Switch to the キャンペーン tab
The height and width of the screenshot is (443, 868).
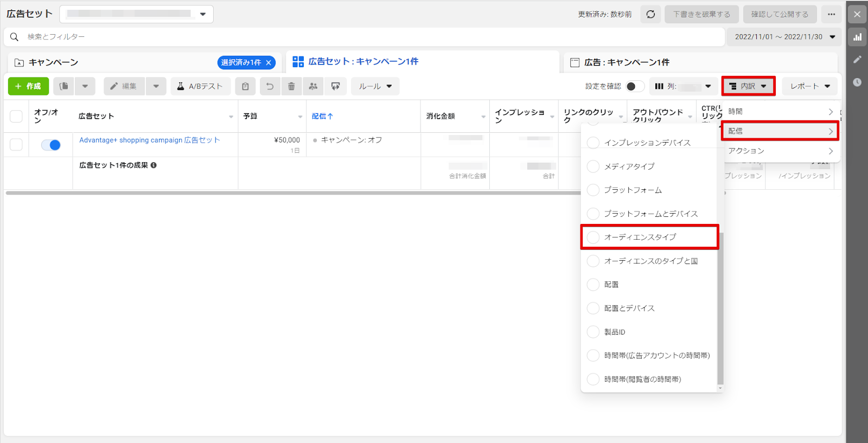pyautogui.click(x=53, y=62)
